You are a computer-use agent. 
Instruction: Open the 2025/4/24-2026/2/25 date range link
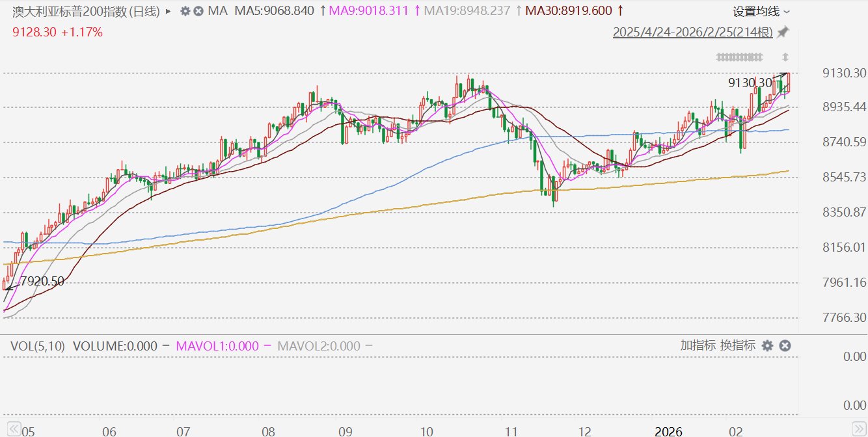(x=693, y=32)
